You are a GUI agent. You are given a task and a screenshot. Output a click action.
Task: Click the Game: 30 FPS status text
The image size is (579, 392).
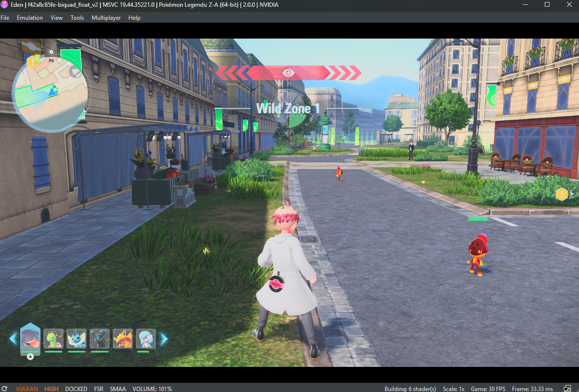(x=488, y=389)
